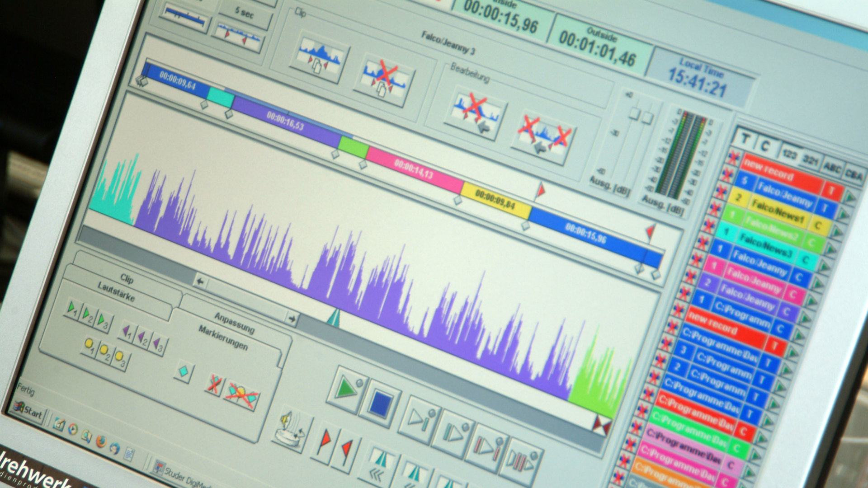Screen dimensions: 868x488
Task: Click purple fade preset 1 button
Action: (x=128, y=332)
